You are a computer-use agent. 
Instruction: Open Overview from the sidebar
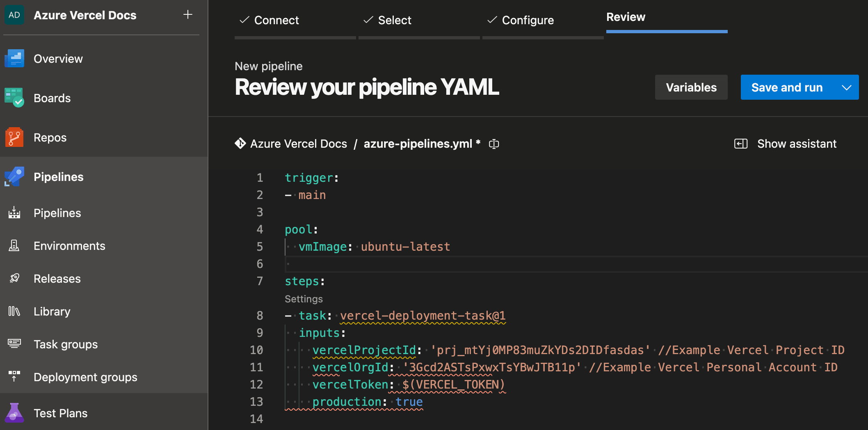(x=58, y=58)
